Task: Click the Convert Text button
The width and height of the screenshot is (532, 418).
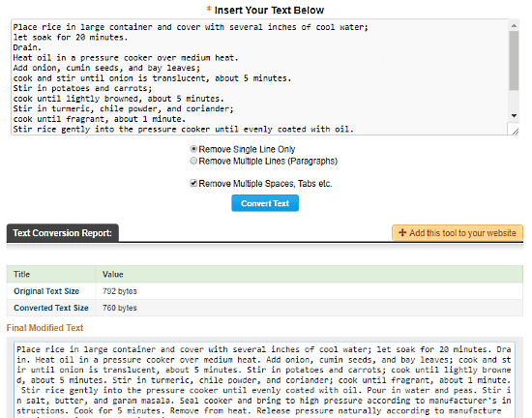Action: [x=265, y=203]
